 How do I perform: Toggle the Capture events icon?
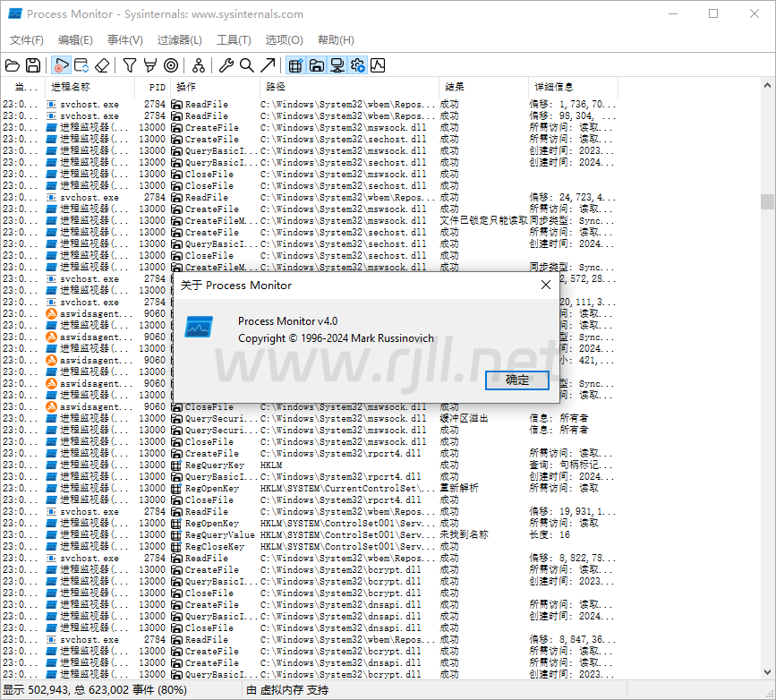pyautogui.click(x=61, y=65)
